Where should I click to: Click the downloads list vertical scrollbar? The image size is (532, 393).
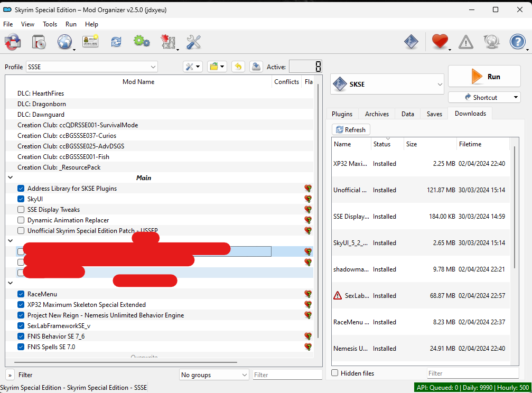515,207
